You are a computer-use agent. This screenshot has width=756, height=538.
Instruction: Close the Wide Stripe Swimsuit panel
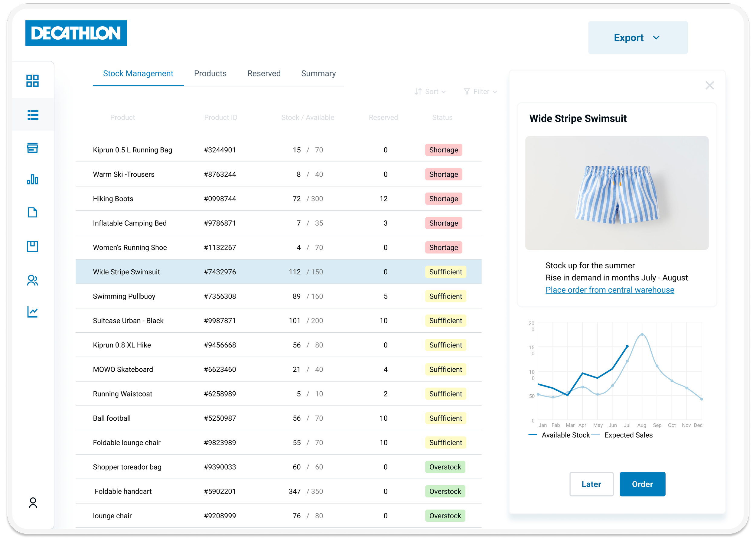[709, 86]
